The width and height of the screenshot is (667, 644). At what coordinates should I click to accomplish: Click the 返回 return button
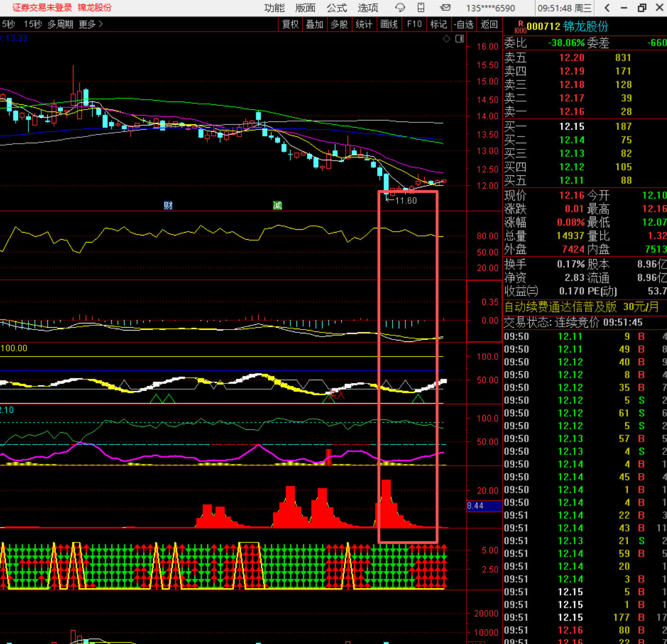pos(489,24)
